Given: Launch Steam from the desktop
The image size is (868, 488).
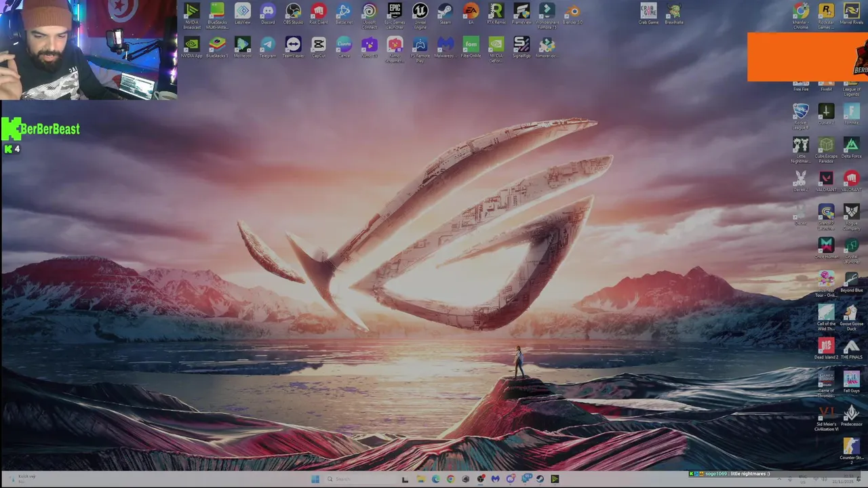Looking at the screenshot, I should coord(446,14).
